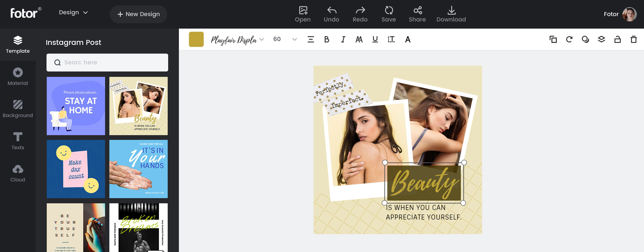The width and height of the screenshot is (644, 252).
Task: Click the Share icon
Action: click(417, 10)
